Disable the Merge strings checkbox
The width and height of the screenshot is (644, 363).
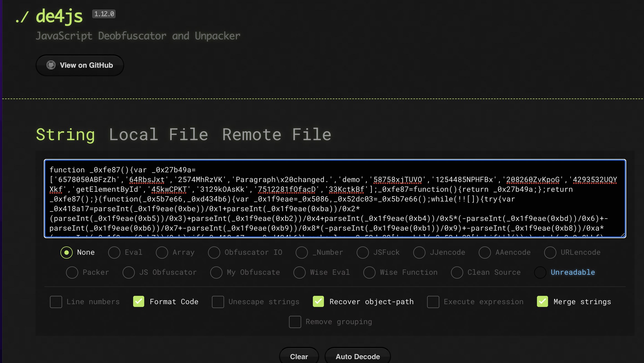coord(542,302)
